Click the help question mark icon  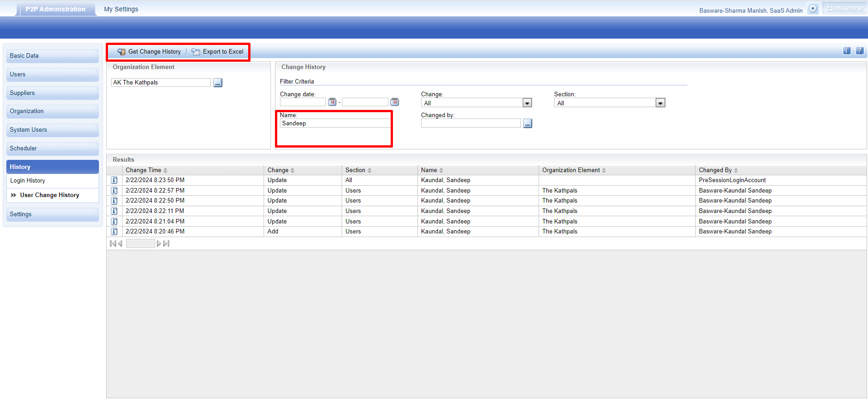pyautogui.click(x=859, y=51)
